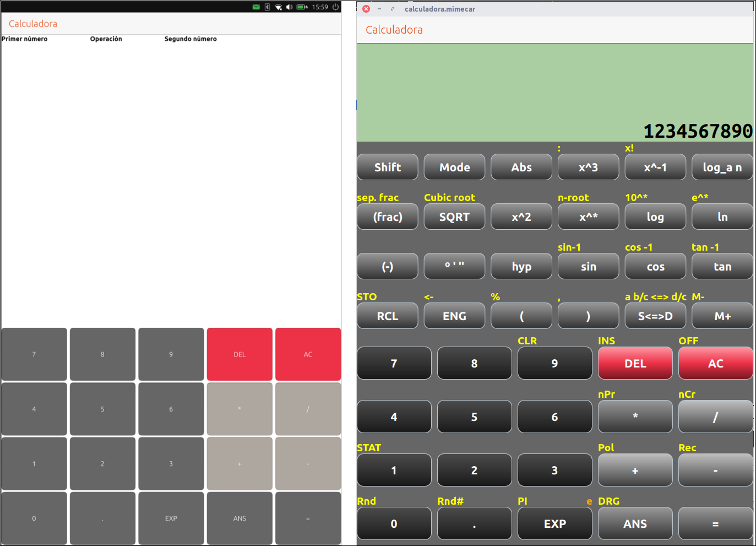Click the EXP button on the scientific calculator
Viewport: 756px width, 546px height.
[555, 523]
